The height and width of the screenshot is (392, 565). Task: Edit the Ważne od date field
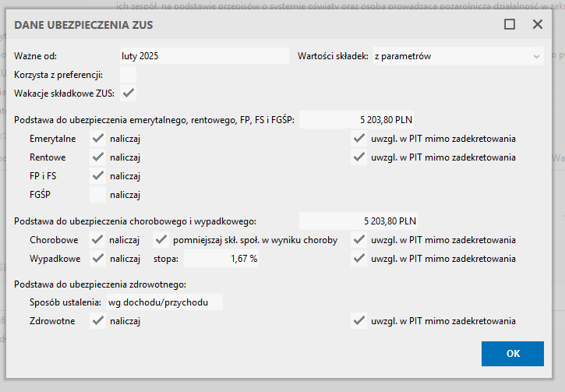(203, 56)
